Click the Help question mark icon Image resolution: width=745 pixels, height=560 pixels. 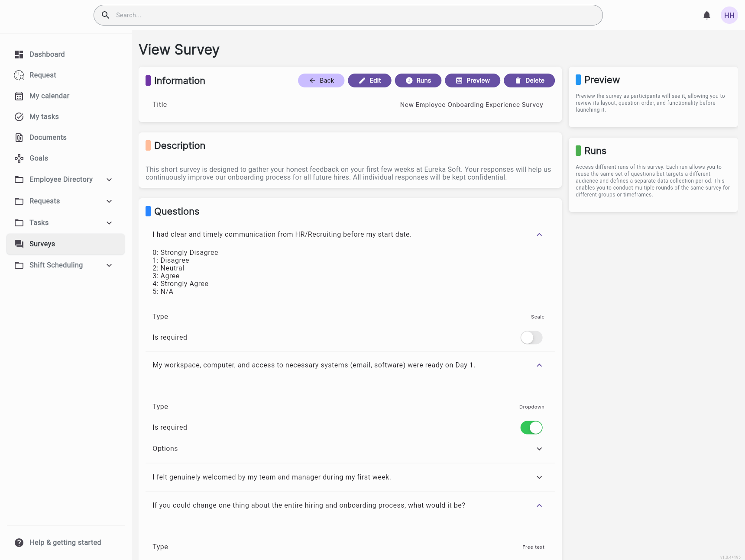coord(19,542)
